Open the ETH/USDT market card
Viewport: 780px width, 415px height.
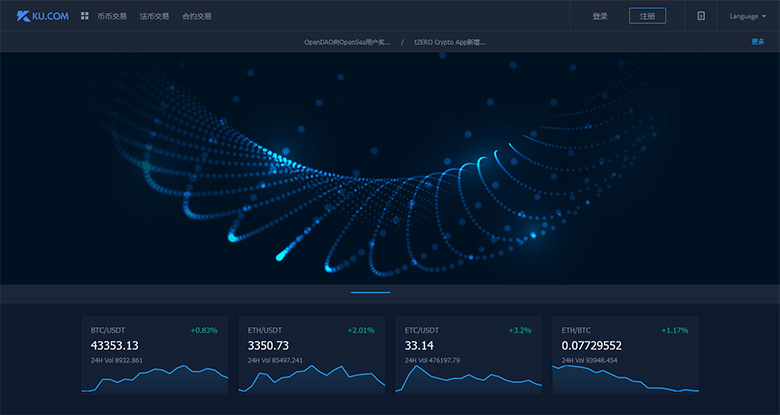311,355
